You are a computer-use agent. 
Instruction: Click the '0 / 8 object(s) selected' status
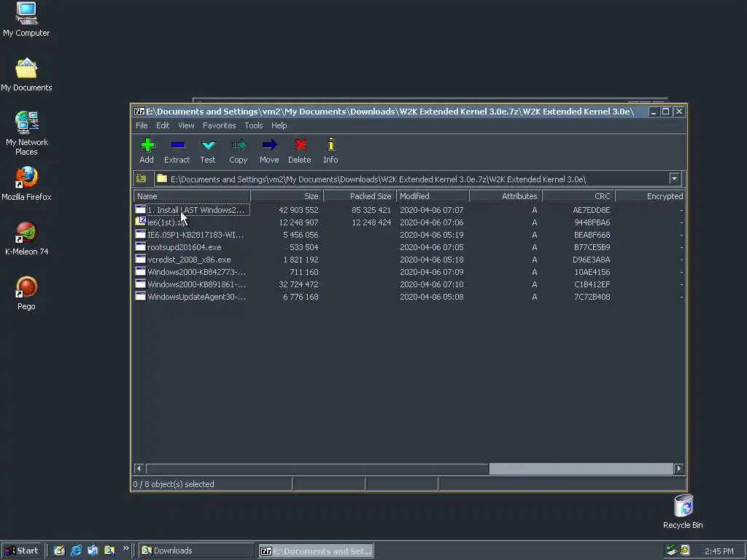click(x=174, y=484)
